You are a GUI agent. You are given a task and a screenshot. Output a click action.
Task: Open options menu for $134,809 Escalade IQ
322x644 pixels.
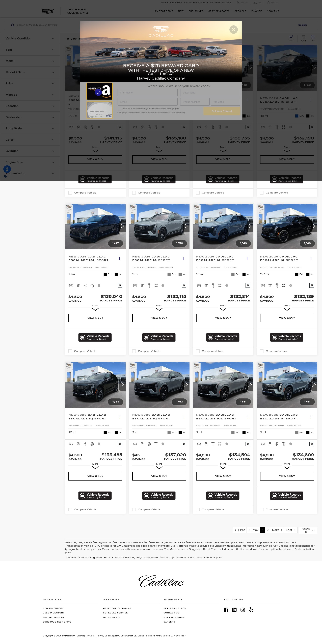pos(311,417)
